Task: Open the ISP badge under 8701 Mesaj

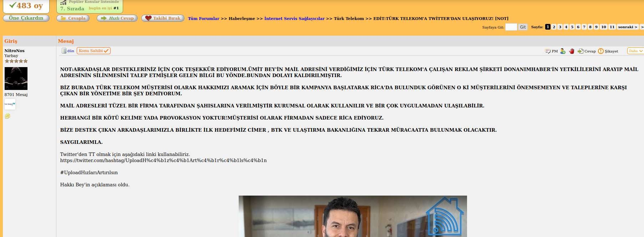Action: pyautogui.click(x=10, y=104)
